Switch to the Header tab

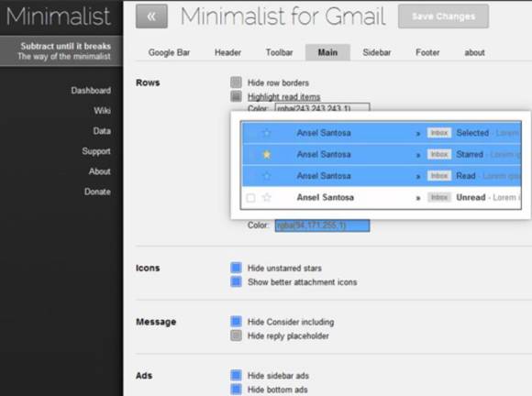coord(227,52)
